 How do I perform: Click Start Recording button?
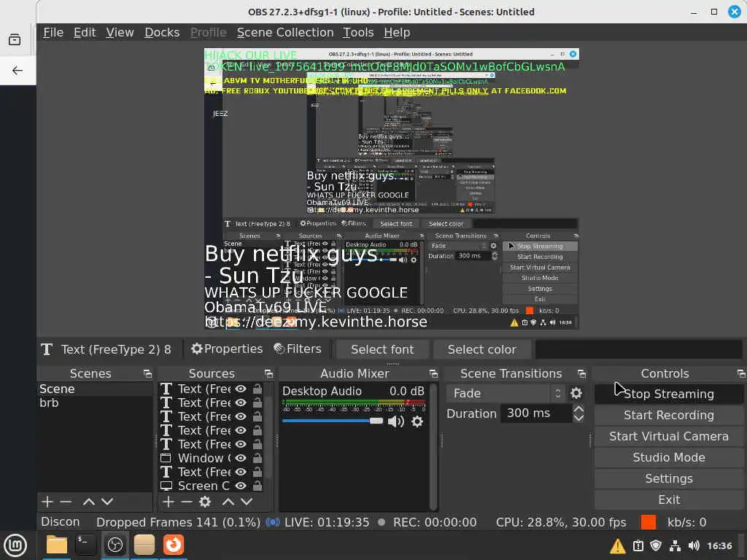pyautogui.click(x=669, y=415)
